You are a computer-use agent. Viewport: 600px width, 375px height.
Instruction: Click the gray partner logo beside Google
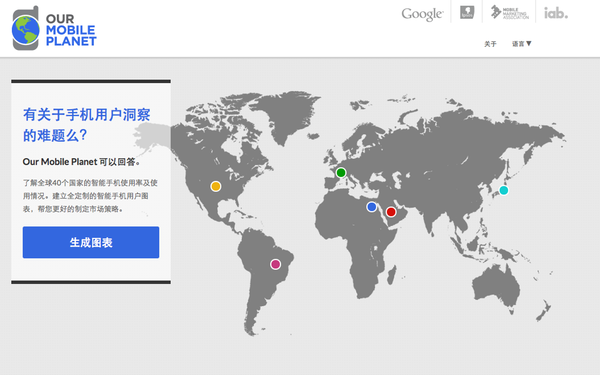point(467,12)
